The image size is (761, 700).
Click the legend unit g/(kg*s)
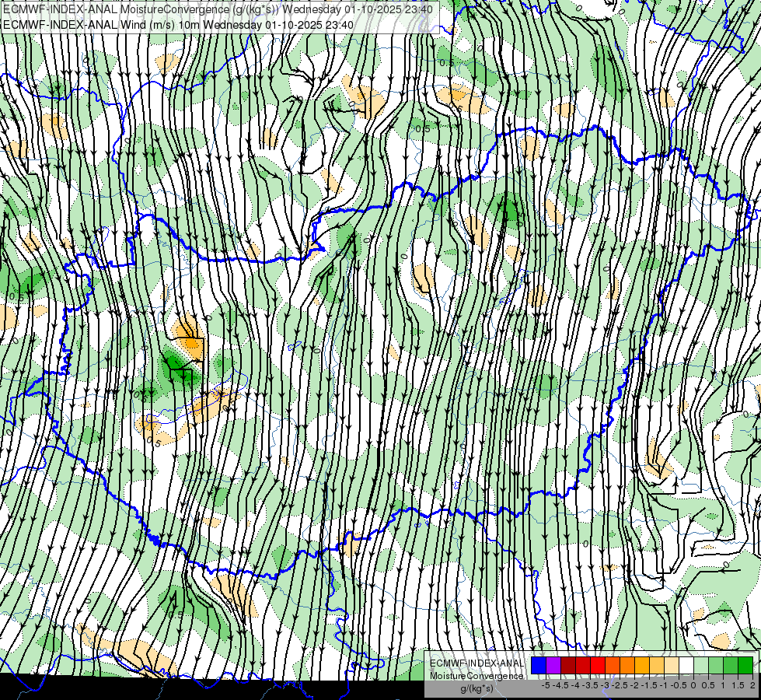tap(476, 689)
